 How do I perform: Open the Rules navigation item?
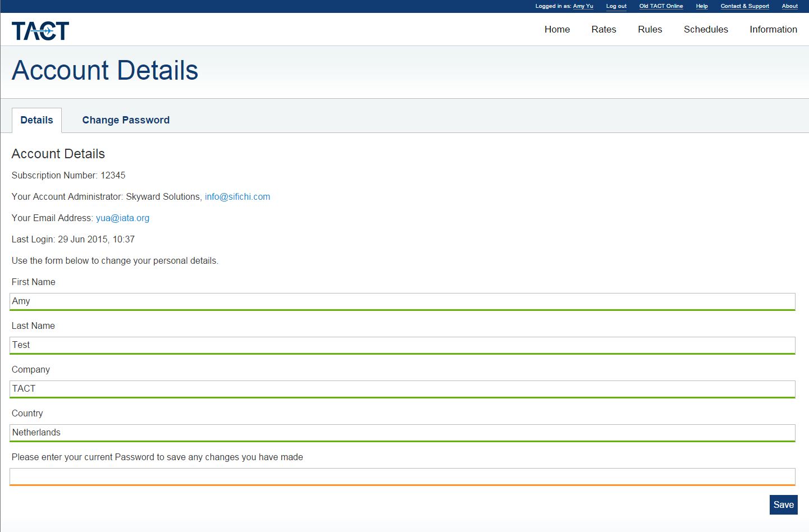pos(650,30)
